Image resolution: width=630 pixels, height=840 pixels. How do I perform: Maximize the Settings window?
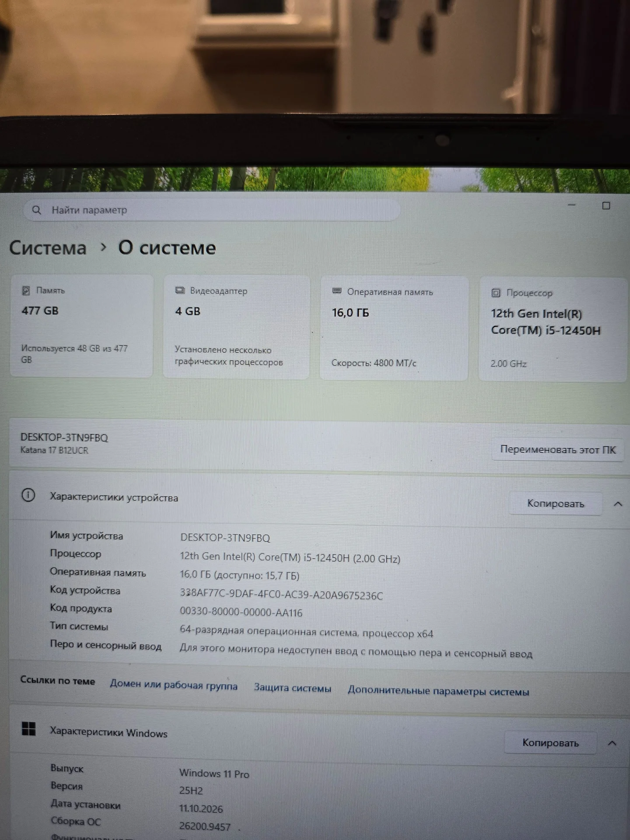pyautogui.click(x=606, y=206)
